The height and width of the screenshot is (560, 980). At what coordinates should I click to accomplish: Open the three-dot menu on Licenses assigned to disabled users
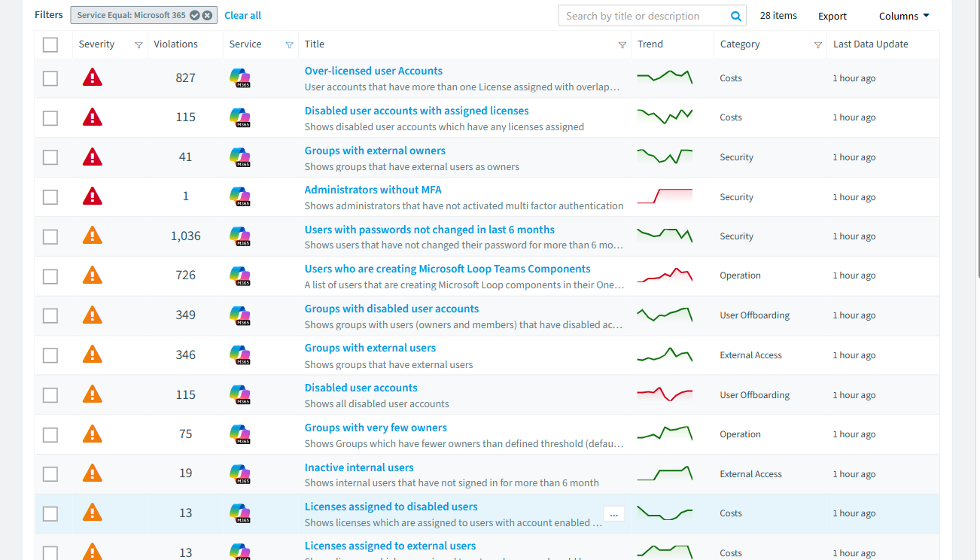(x=613, y=514)
